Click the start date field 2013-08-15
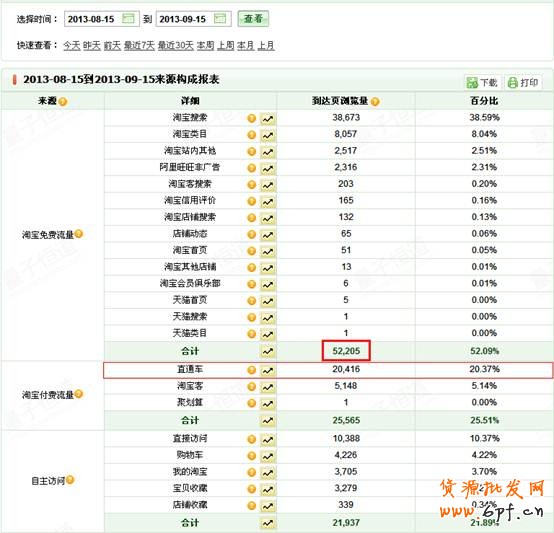554x533 pixels. 102,19
